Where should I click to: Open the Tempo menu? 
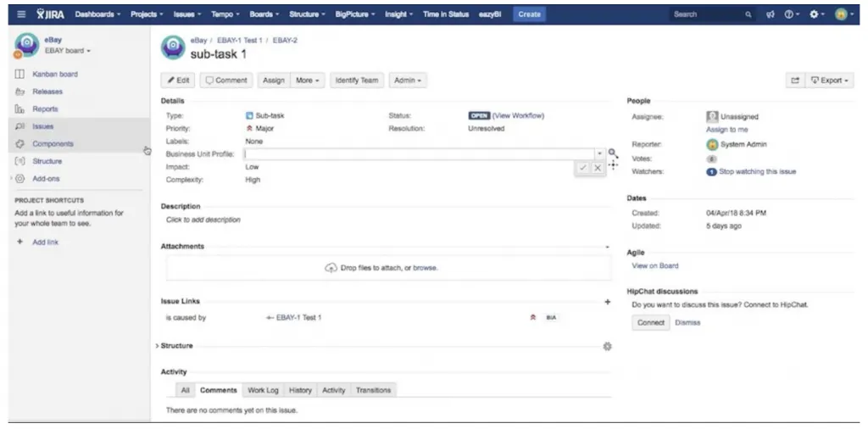[225, 14]
